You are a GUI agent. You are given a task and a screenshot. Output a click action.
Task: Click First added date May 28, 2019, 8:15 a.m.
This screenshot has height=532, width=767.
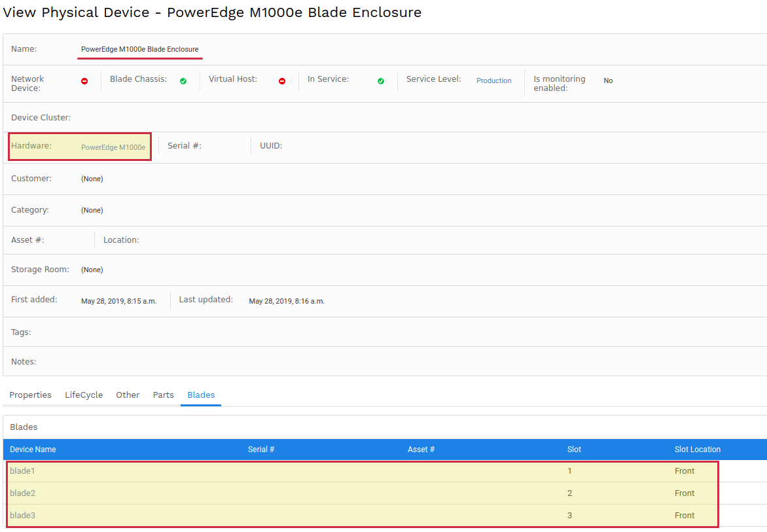click(x=119, y=301)
